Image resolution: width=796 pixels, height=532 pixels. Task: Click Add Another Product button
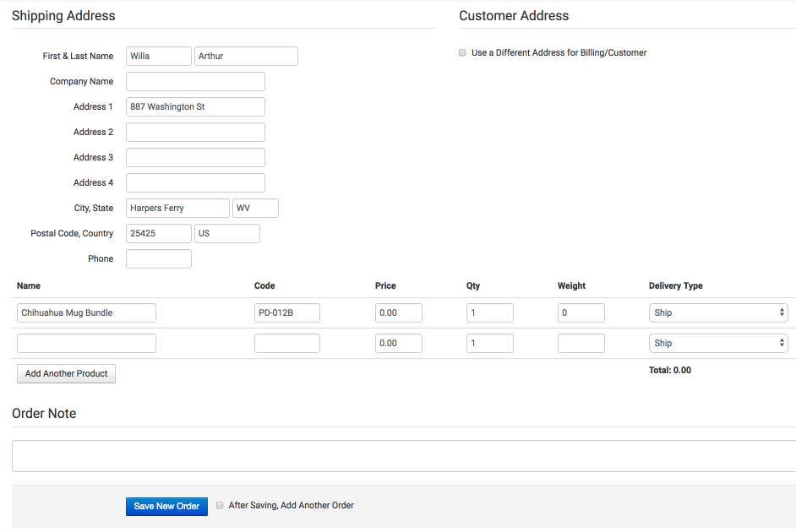[x=66, y=374]
